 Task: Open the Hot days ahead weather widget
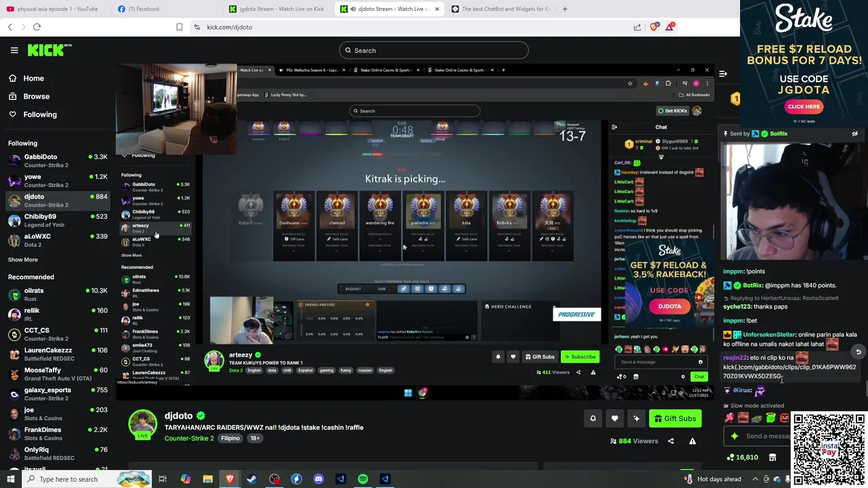click(713, 479)
